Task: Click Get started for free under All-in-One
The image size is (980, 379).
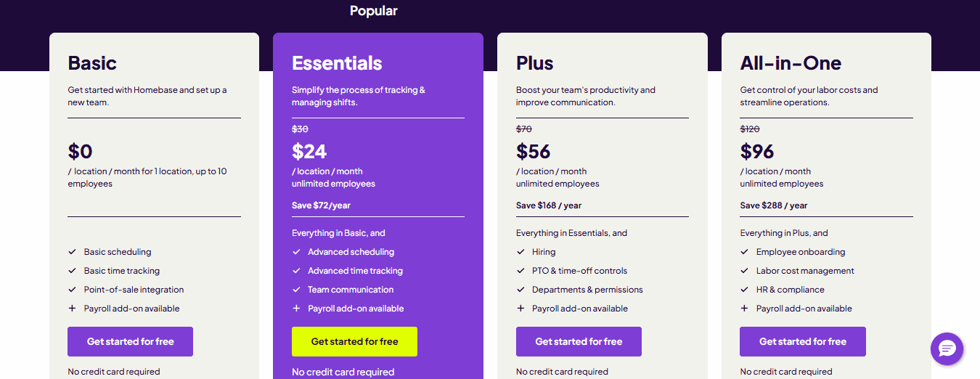Action: click(803, 341)
